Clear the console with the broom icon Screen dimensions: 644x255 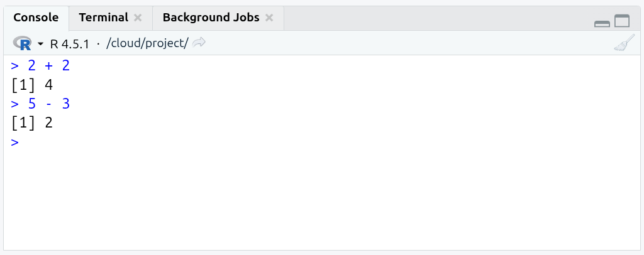click(624, 43)
